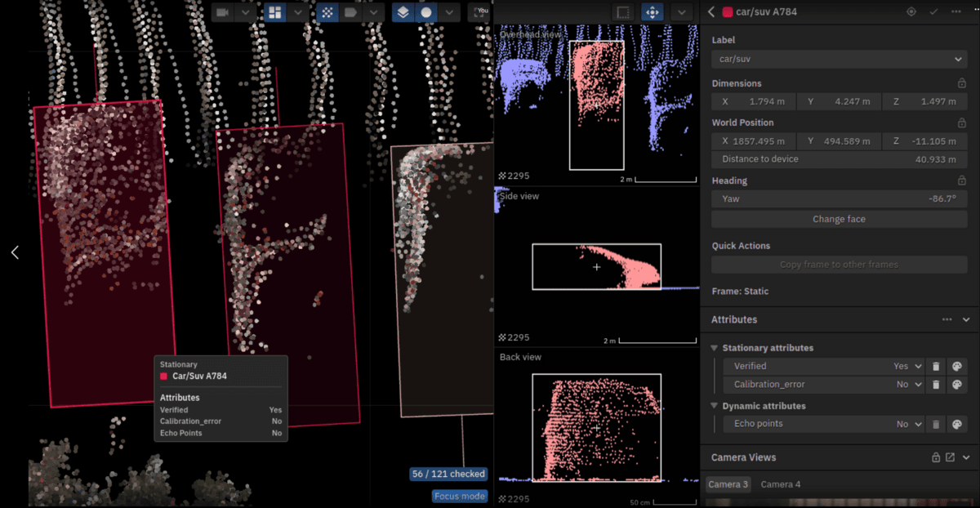Collapse the Dynamic attributes triangle
The width and height of the screenshot is (980, 508).
point(715,406)
